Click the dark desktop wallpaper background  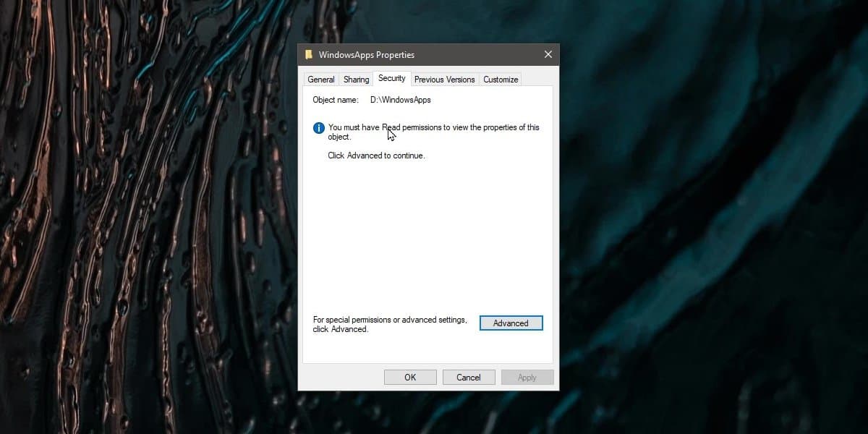[130, 217]
